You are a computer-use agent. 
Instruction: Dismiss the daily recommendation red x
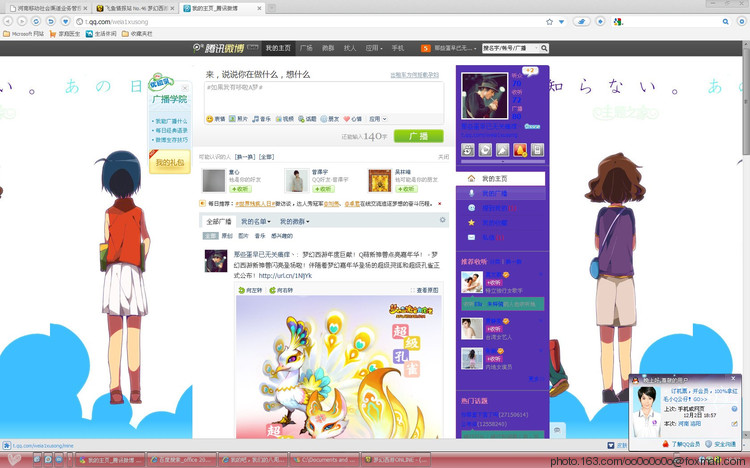pos(440,203)
